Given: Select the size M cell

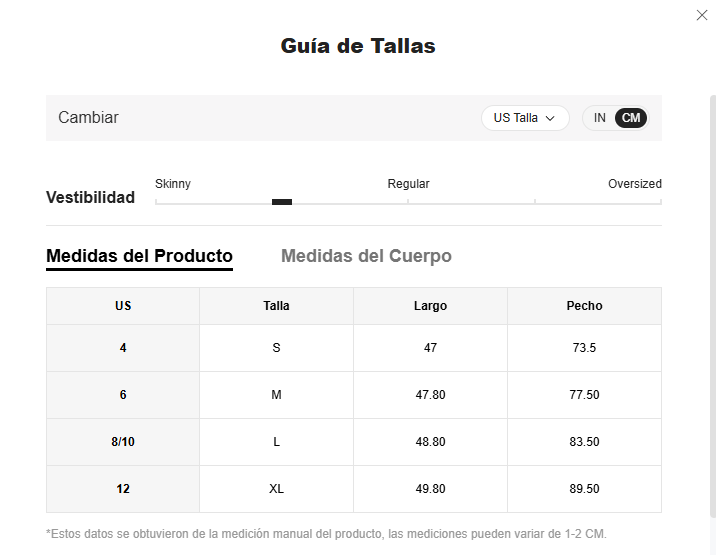Looking at the screenshot, I should pyautogui.click(x=276, y=395).
